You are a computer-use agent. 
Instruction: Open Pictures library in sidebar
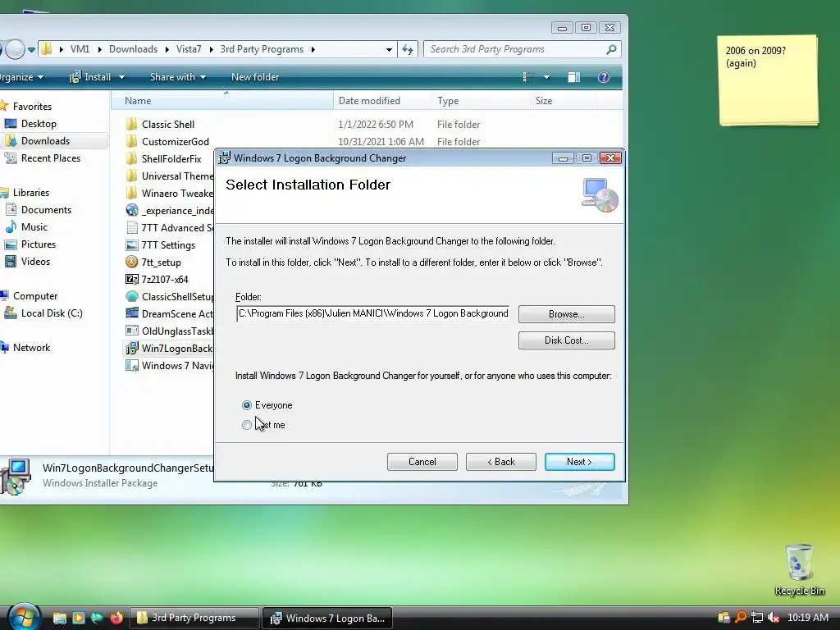38,244
